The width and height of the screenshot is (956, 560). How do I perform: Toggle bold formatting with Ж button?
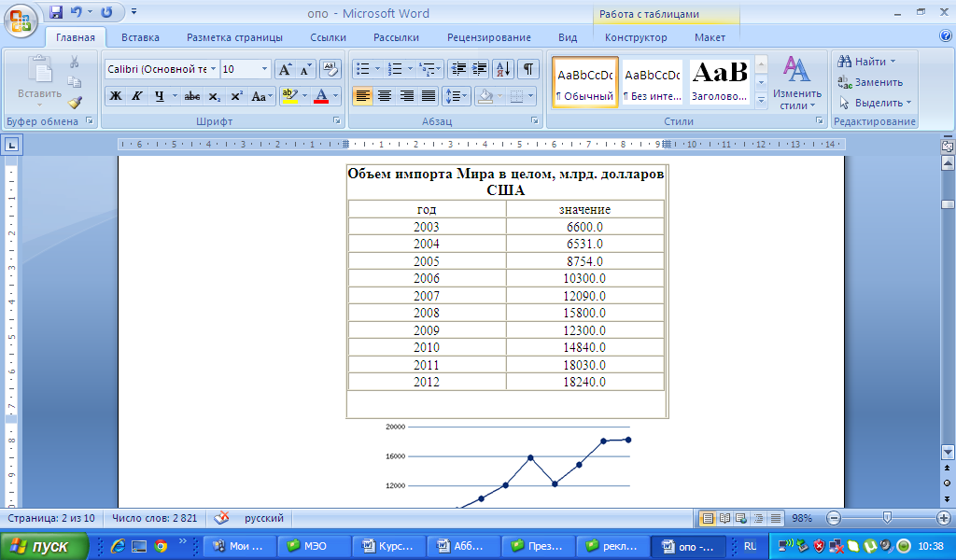click(x=116, y=95)
